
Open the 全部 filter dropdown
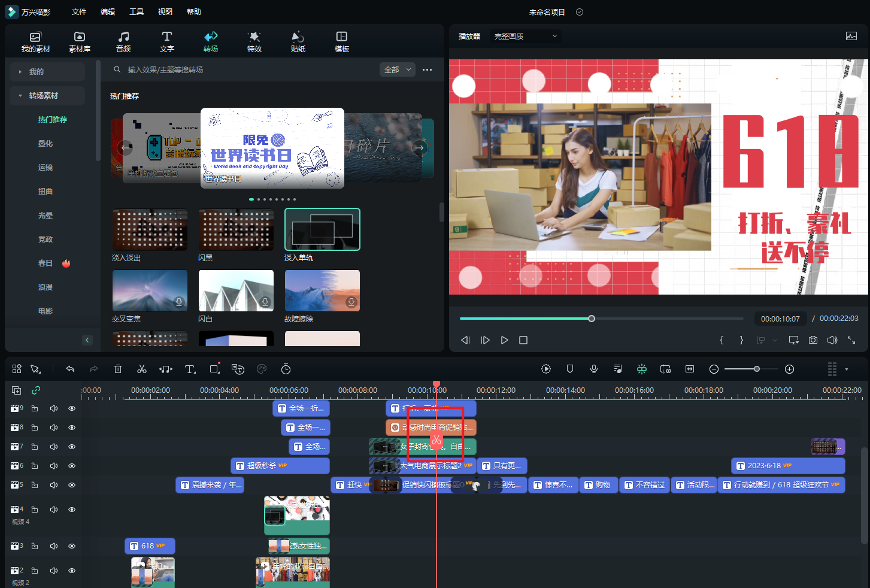(398, 70)
